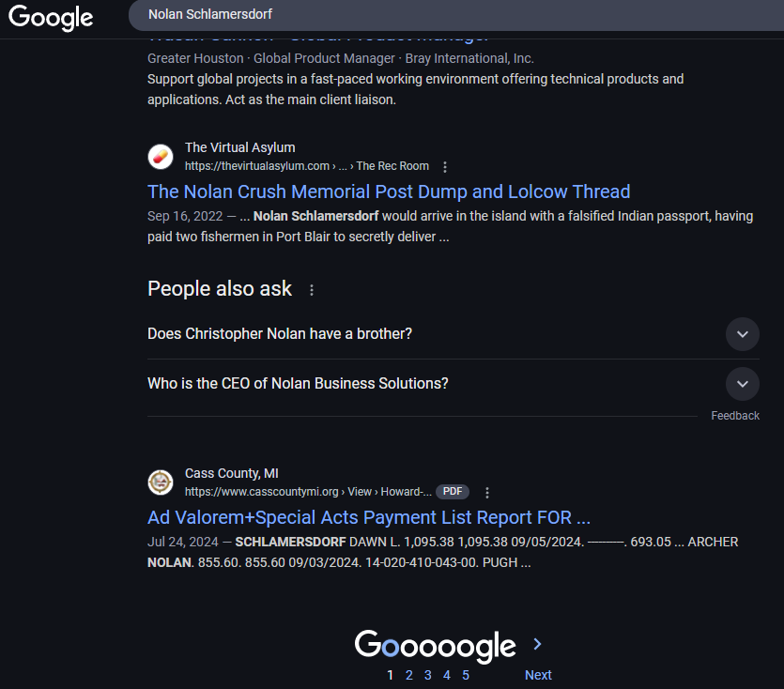Expand 'Who is the CEO of Nolan Business Solutions?'
The height and width of the screenshot is (689, 784).
(x=743, y=384)
